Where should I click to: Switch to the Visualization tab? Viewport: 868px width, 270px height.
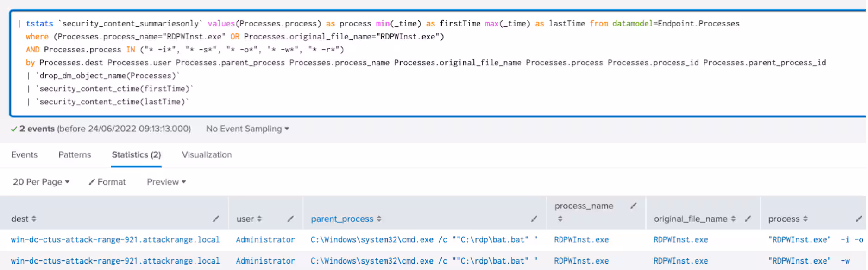(x=207, y=155)
